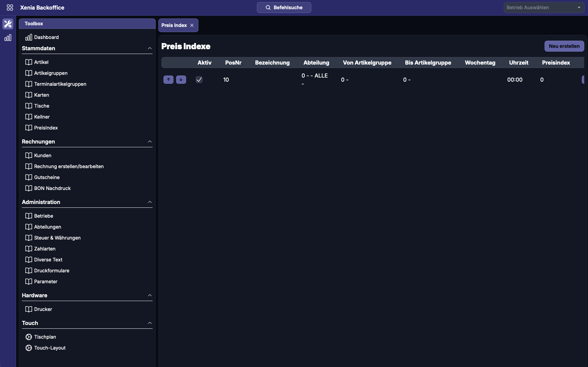Move price index row down with arrow

click(181, 80)
